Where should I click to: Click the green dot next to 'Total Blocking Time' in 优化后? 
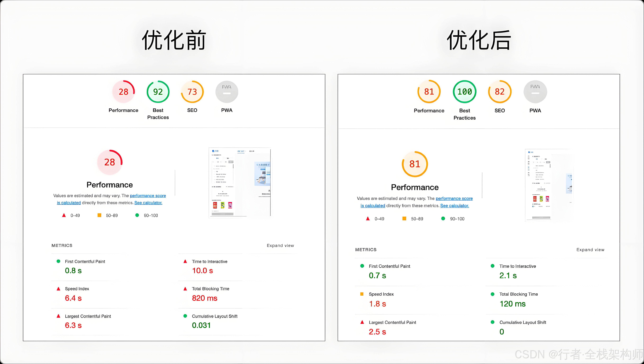pos(492,294)
